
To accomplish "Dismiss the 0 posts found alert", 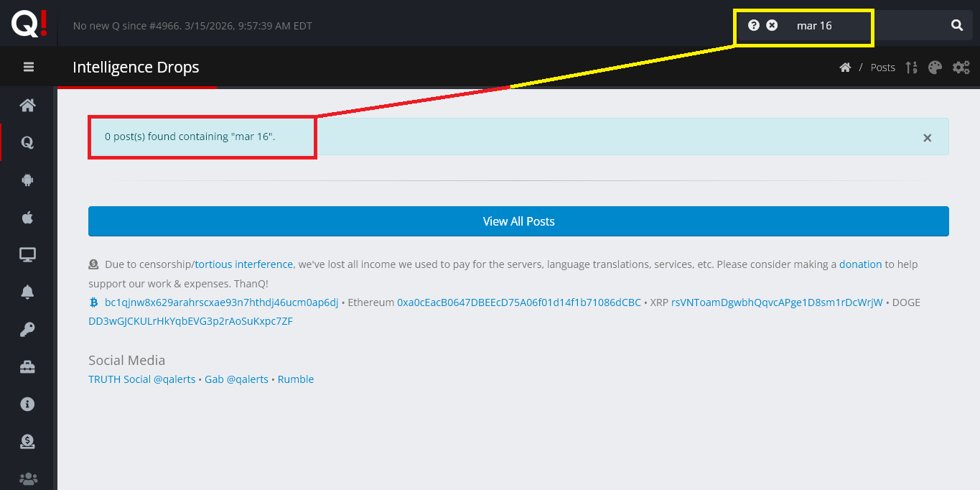I will point(927,137).
